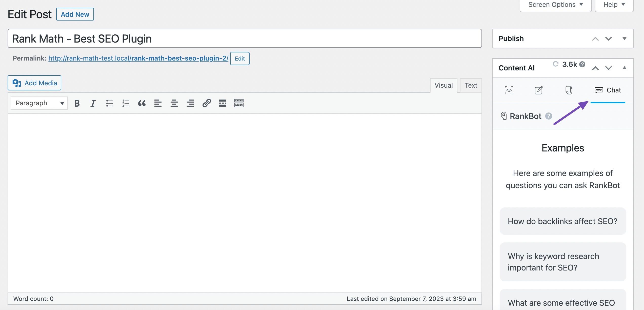Click the permalink Edit button
Image resolution: width=644 pixels, height=310 pixels.
(x=240, y=58)
